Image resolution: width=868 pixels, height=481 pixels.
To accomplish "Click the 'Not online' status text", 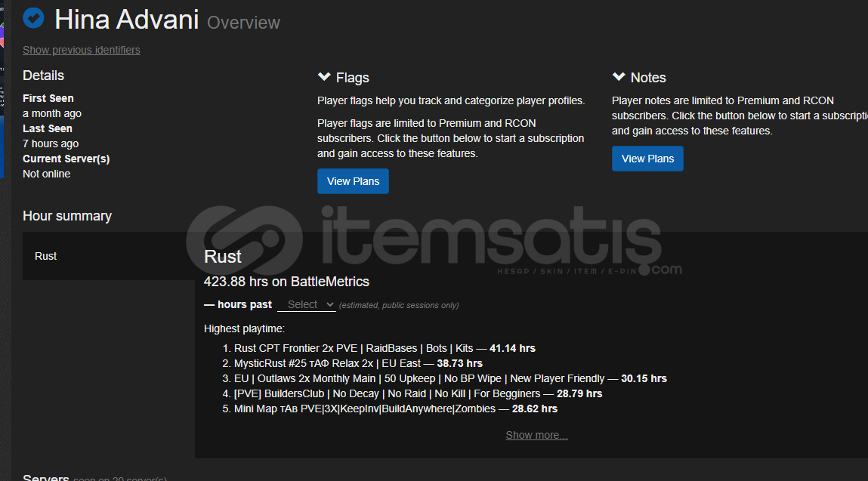I will click(47, 174).
